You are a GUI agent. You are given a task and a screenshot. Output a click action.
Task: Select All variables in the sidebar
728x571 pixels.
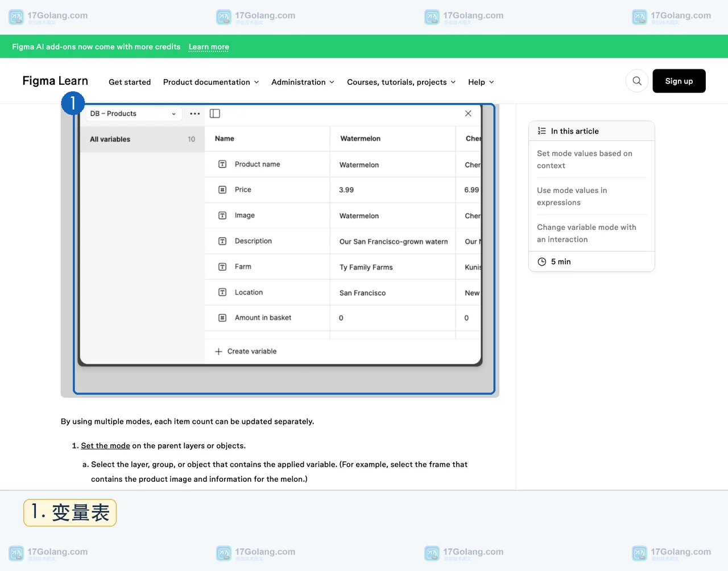point(142,139)
